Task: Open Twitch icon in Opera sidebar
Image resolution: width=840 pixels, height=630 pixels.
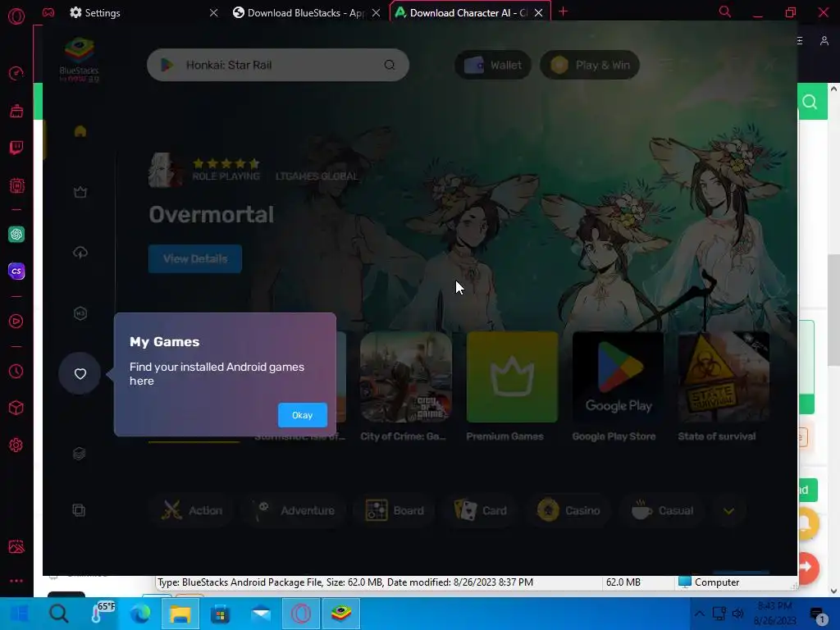Action: click(16, 148)
